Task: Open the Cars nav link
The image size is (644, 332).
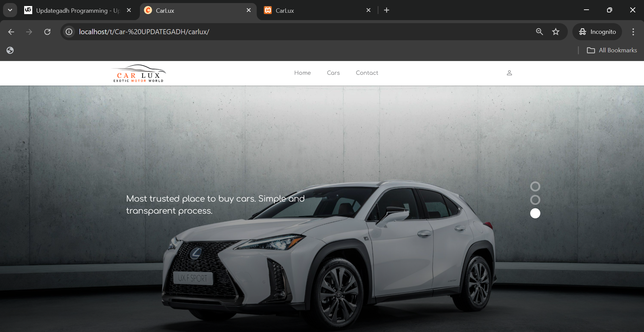Action: (333, 73)
